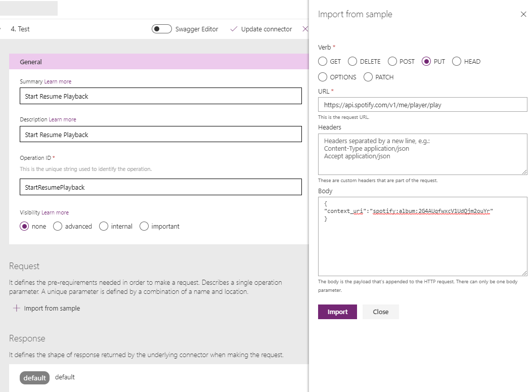Close the Import from sample panel

(x=523, y=14)
